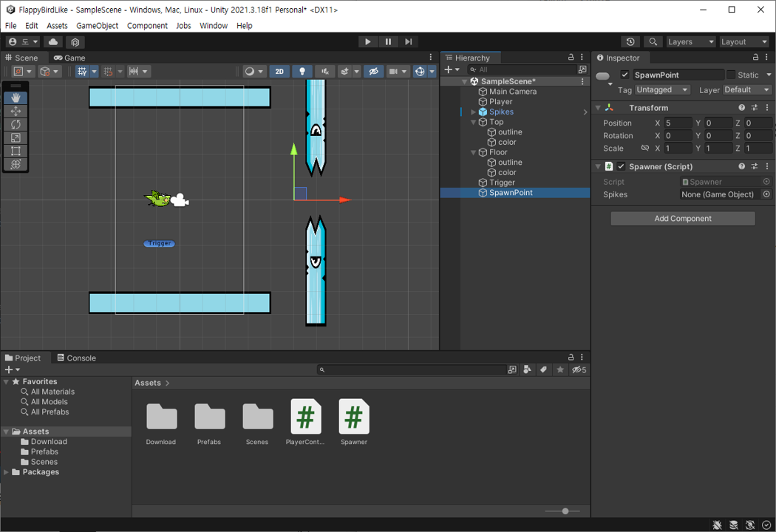This screenshot has width=776, height=532.
Task: Collapse the Transform component foldout
Action: 599,108
